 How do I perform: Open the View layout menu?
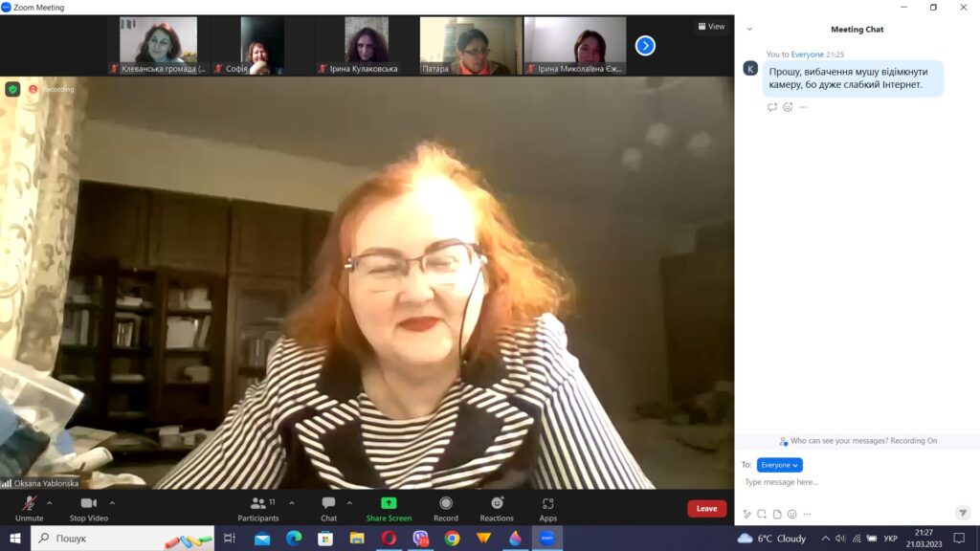click(x=711, y=27)
